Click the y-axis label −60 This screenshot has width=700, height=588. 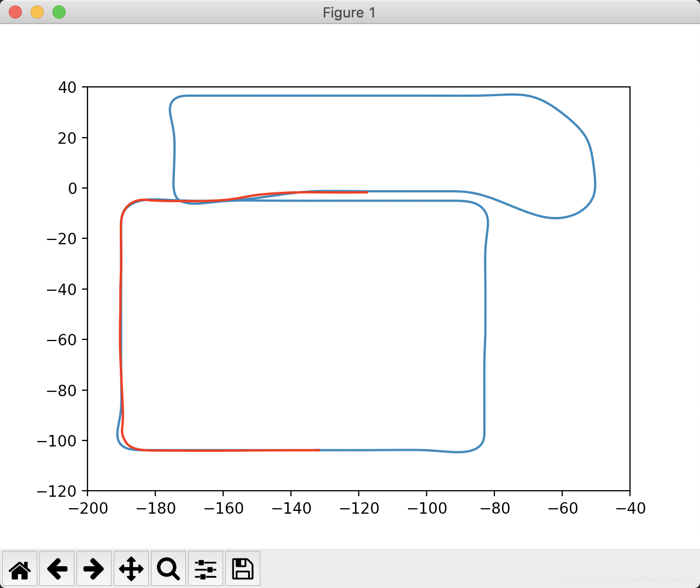(62, 340)
